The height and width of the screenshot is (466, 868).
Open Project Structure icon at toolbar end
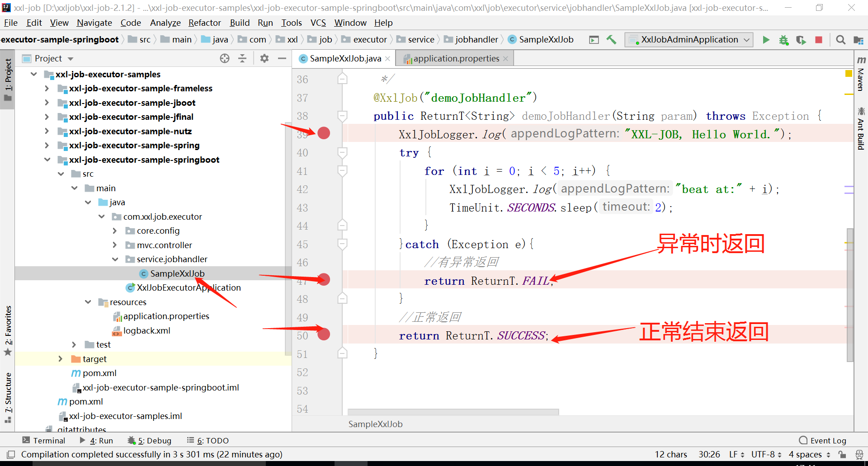pos(858,40)
